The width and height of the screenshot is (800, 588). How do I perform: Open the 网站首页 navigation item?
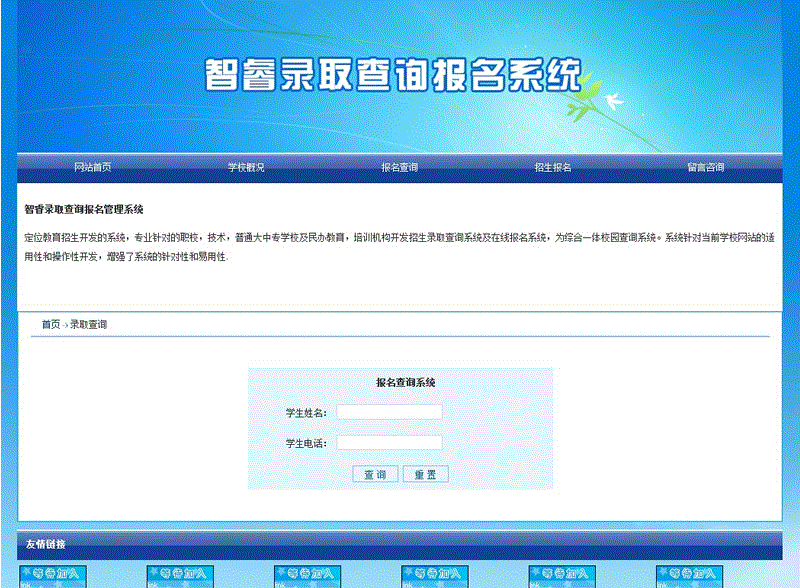click(x=93, y=167)
